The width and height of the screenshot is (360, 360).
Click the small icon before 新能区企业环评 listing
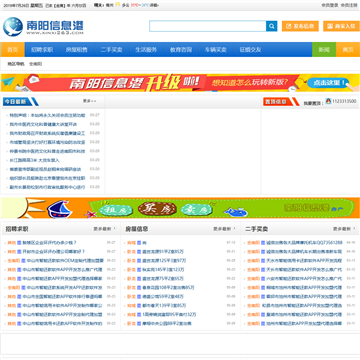pos(19,243)
